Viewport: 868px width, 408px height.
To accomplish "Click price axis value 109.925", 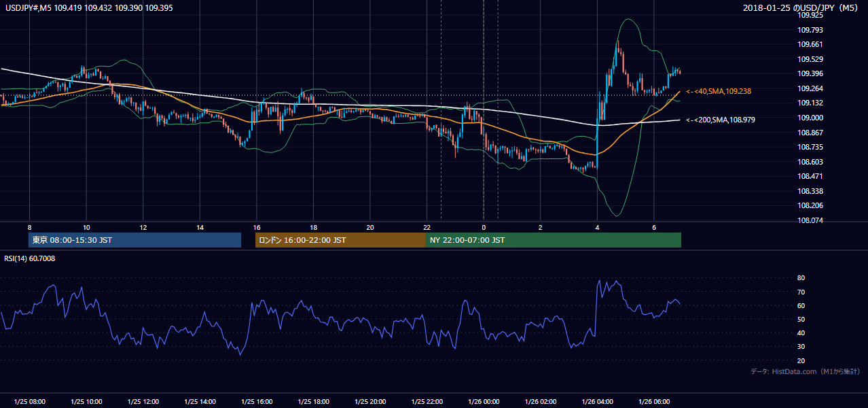I will 810,15.
